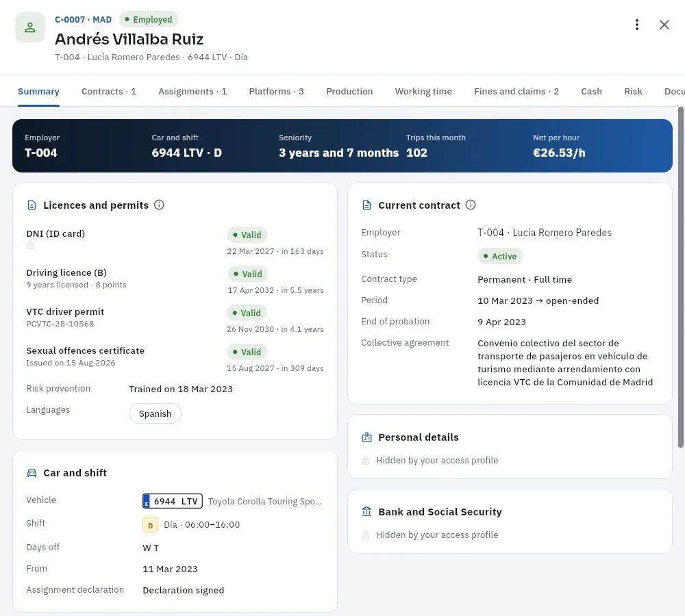The height and width of the screenshot is (616, 685).
Task: Click the Permanent · Full time contract type
Action: [x=525, y=279]
